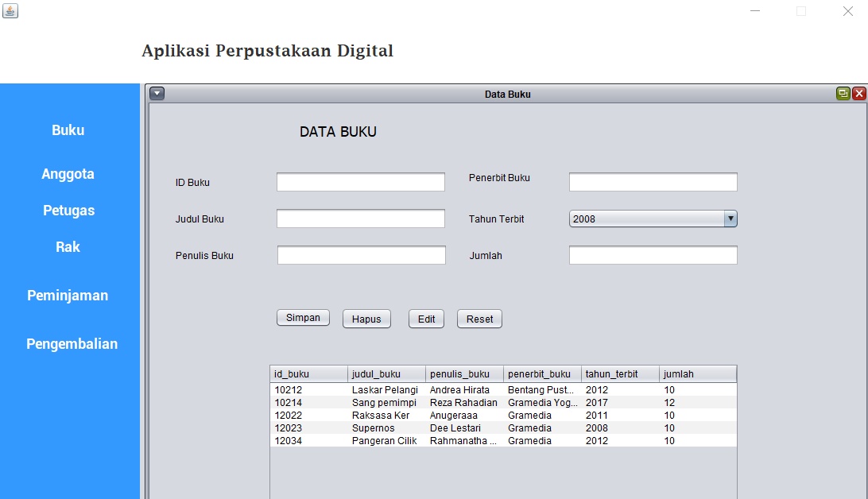Focus the Penerbit Buku input field

click(x=653, y=182)
